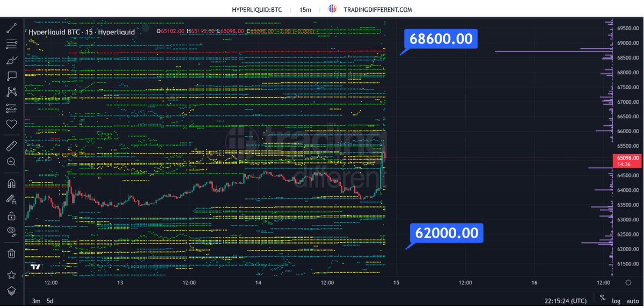The height and width of the screenshot is (308, 644).
Task: Toggle percent scale on price axis
Action: click(603, 298)
